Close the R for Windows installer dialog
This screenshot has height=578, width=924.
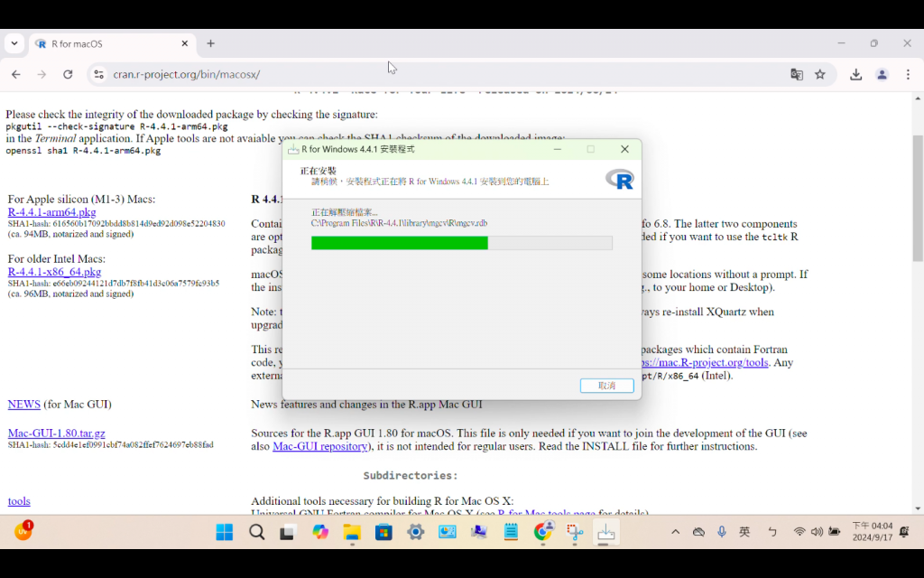click(624, 149)
